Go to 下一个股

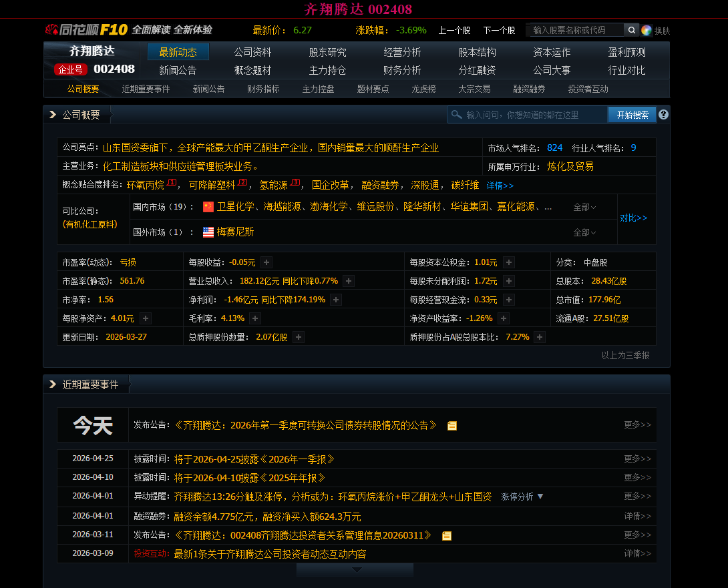(499, 30)
